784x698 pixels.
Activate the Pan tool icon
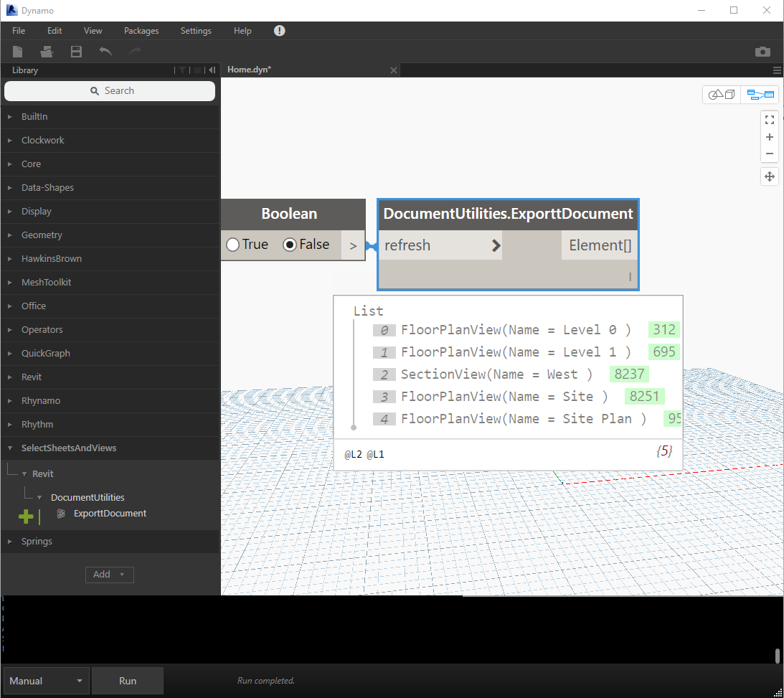tap(769, 176)
